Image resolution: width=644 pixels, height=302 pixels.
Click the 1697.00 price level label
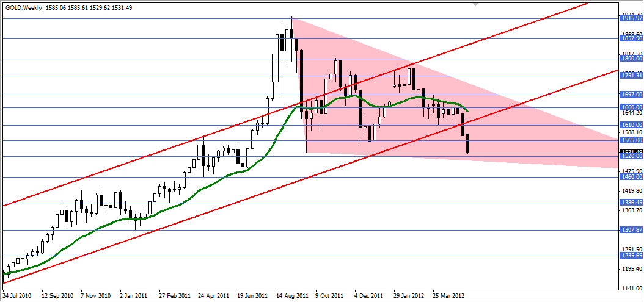click(631, 95)
